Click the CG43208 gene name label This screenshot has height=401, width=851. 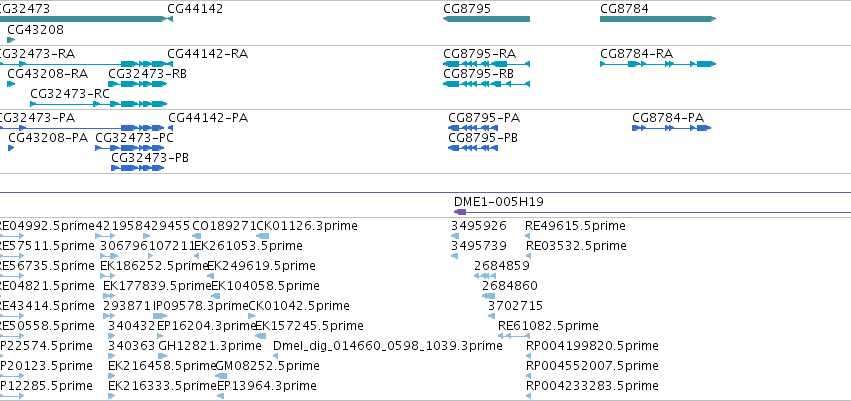coord(35,29)
